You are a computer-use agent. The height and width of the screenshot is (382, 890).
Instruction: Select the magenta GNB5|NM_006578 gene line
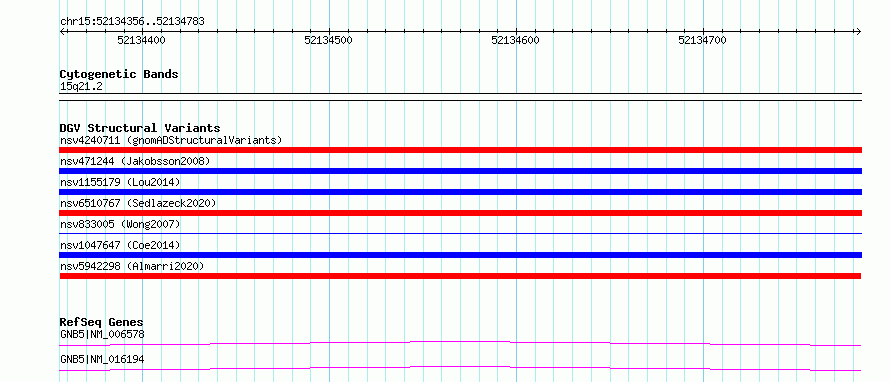click(x=460, y=343)
